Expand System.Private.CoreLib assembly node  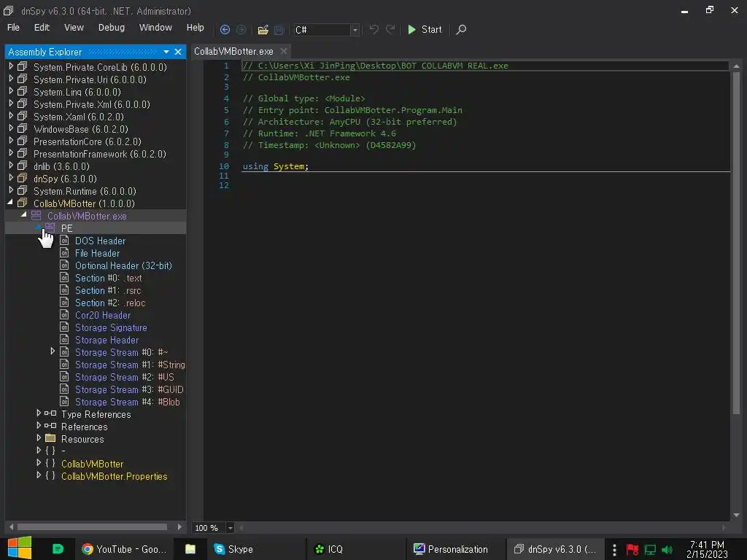[11, 66]
